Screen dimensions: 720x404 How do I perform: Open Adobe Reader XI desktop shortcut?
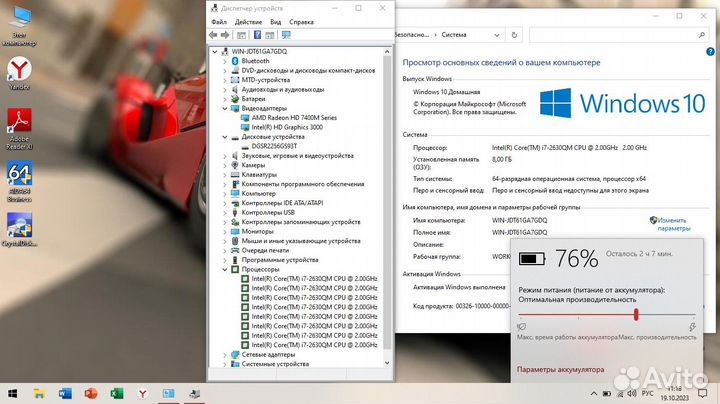pyautogui.click(x=19, y=129)
